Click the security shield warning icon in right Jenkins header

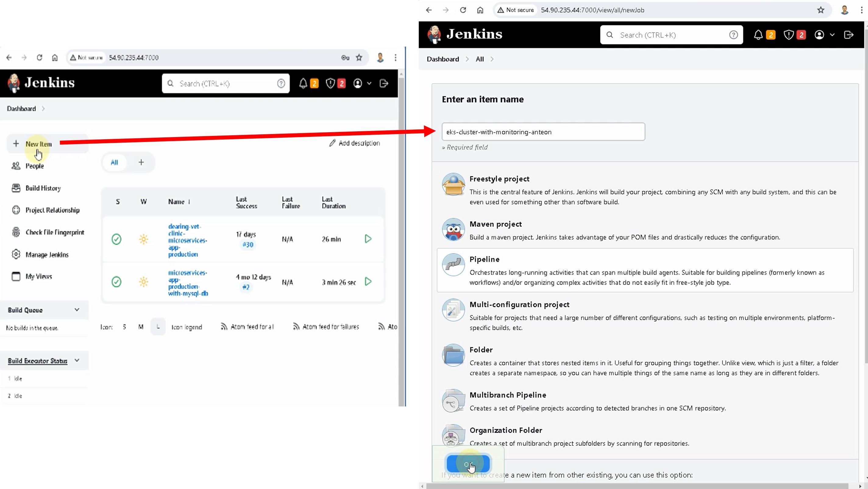(789, 35)
